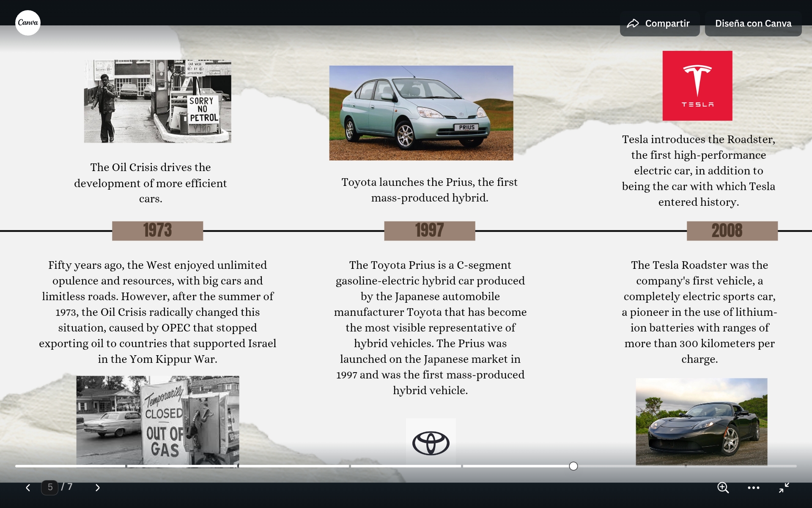Click the 2008 timeline label
812x508 pixels.
pyautogui.click(x=732, y=231)
